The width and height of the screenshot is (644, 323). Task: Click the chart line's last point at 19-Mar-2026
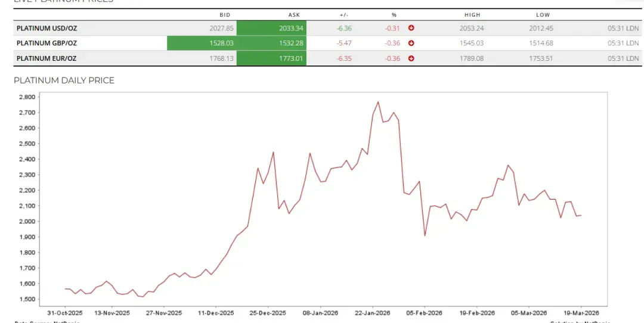(x=581, y=215)
